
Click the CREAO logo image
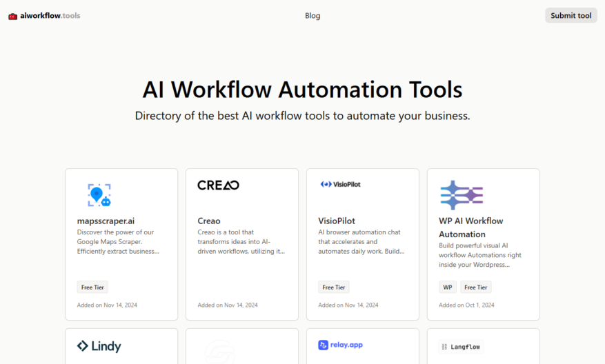click(219, 185)
